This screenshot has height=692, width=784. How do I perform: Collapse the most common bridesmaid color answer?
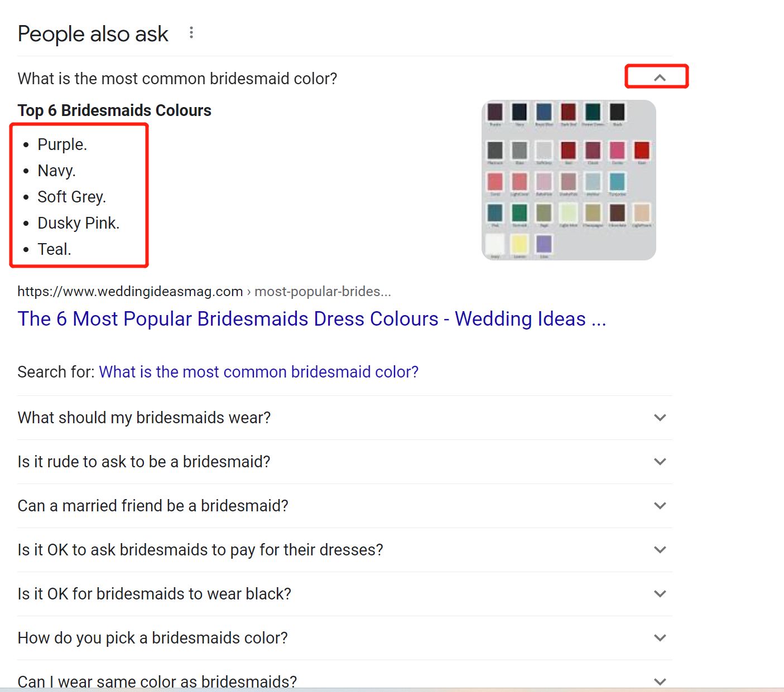click(x=660, y=78)
